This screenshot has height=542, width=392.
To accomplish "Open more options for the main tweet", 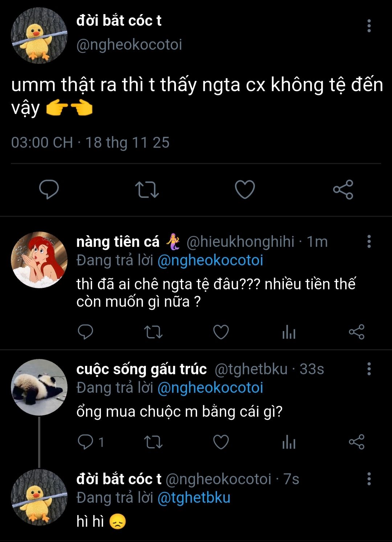I will tap(369, 26).
